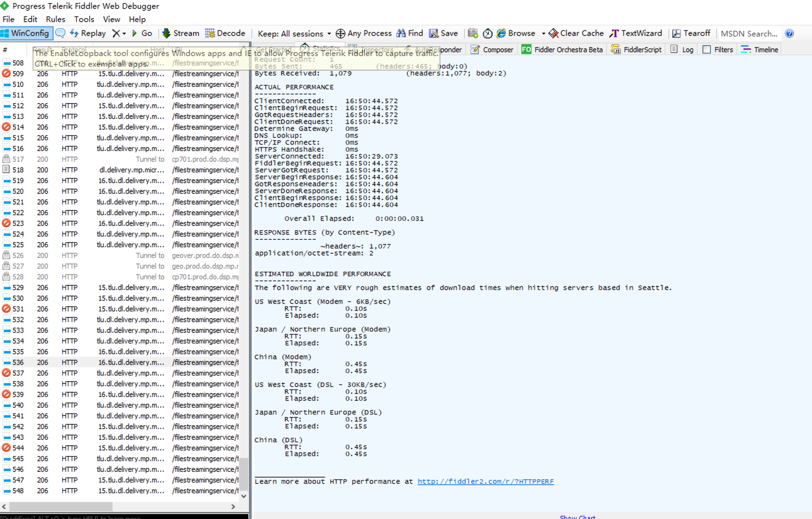Replay the selected session
The image size is (812, 519).
tap(88, 33)
